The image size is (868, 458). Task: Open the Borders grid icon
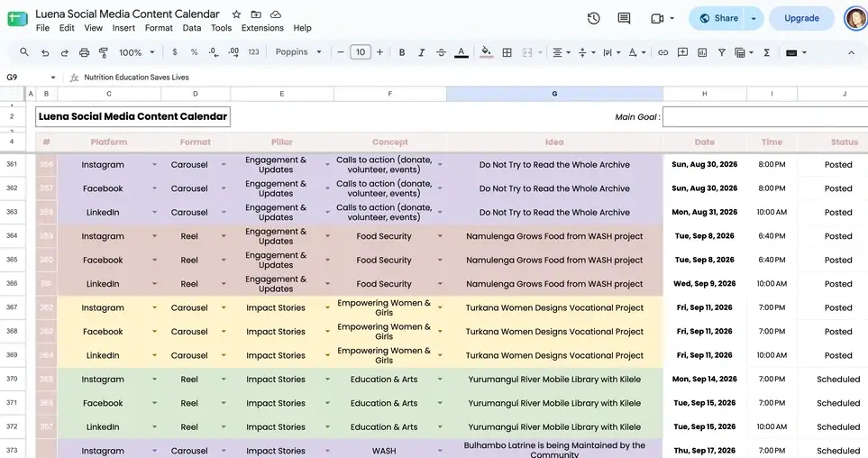[x=507, y=52]
